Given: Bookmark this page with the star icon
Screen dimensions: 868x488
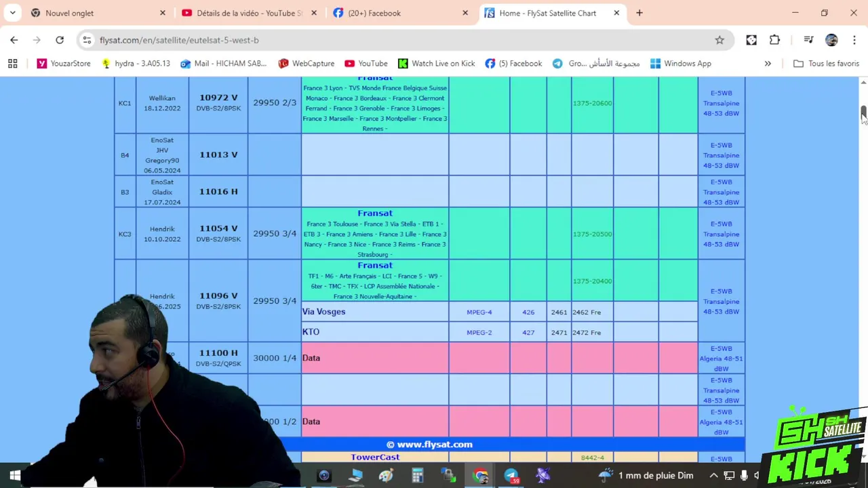Looking at the screenshot, I should [719, 40].
